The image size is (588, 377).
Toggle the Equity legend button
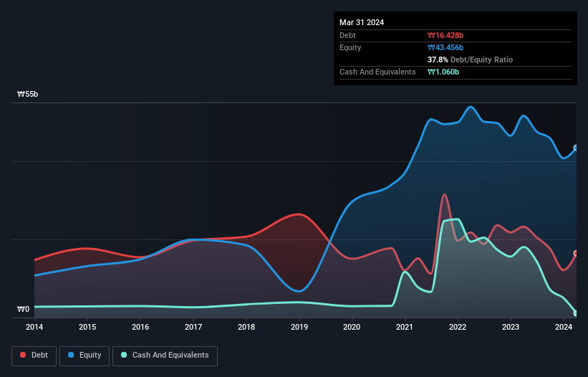(85, 355)
